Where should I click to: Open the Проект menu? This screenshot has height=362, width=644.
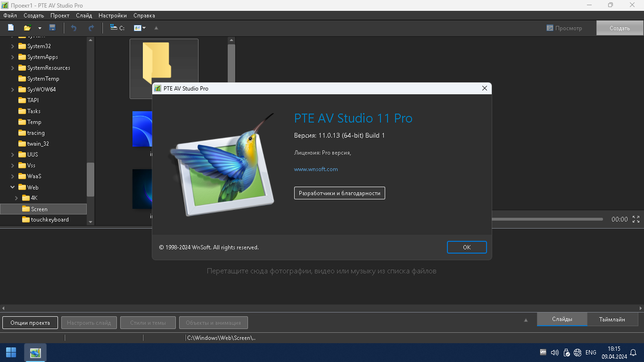(60, 16)
